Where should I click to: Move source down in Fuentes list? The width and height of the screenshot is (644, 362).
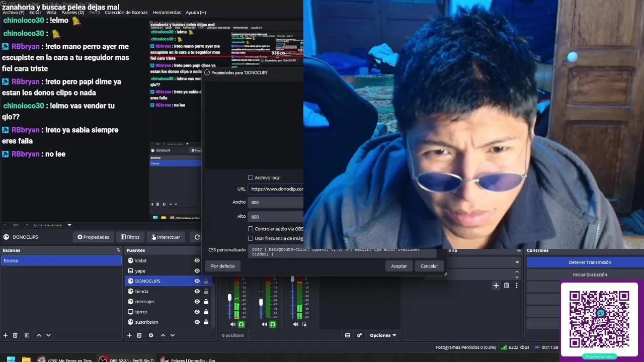[173, 335]
